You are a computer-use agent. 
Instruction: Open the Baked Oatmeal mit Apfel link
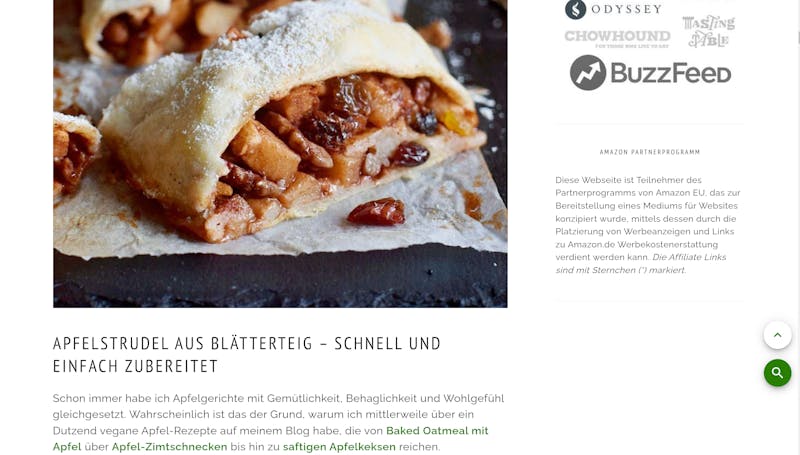tap(270, 439)
